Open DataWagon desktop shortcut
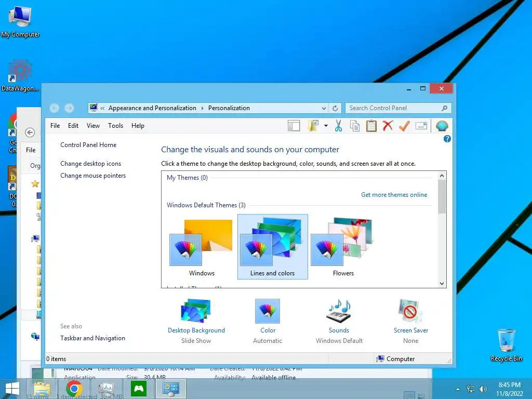 (x=20, y=76)
